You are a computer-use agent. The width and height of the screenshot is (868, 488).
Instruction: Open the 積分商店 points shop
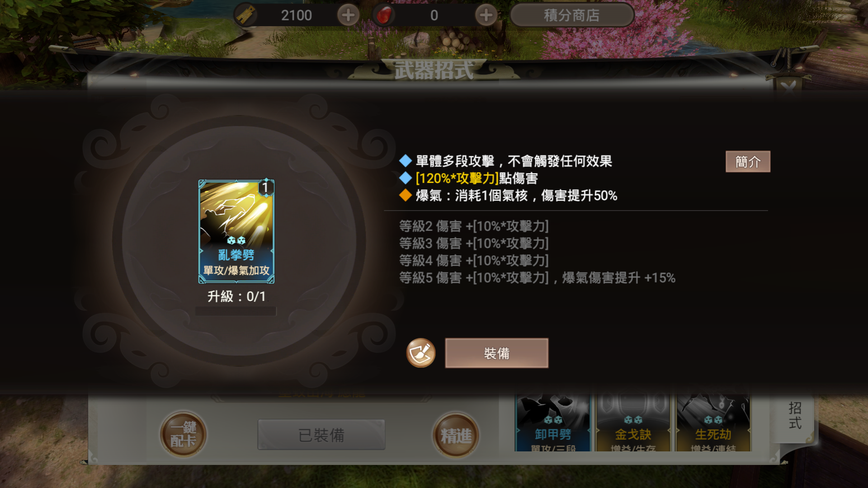pyautogui.click(x=572, y=15)
